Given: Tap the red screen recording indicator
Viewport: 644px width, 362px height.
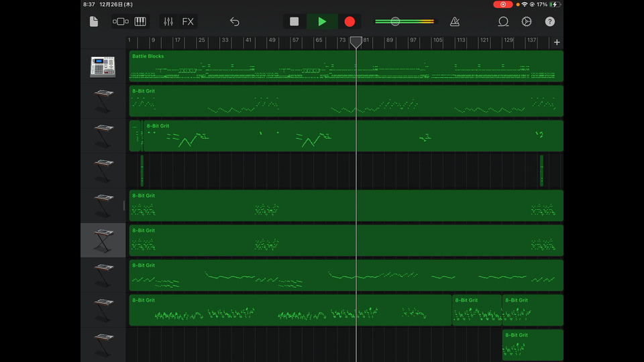Looking at the screenshot, I should (502, 5).
